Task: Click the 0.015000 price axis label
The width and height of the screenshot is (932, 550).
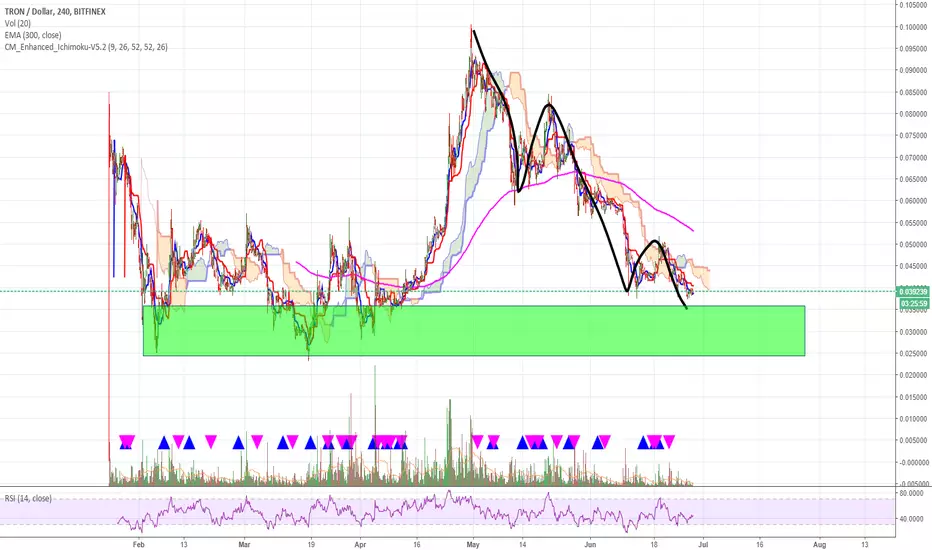Action: [x=913, y=398]
